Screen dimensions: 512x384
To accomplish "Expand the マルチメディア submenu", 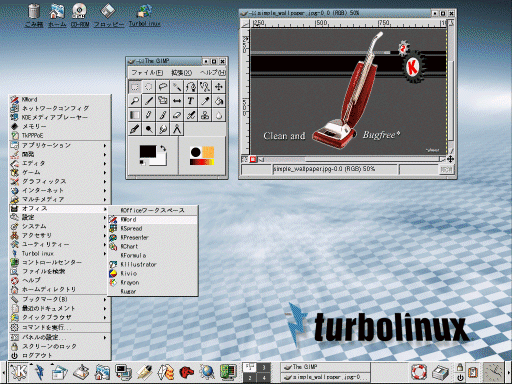I will pos(60,199).
